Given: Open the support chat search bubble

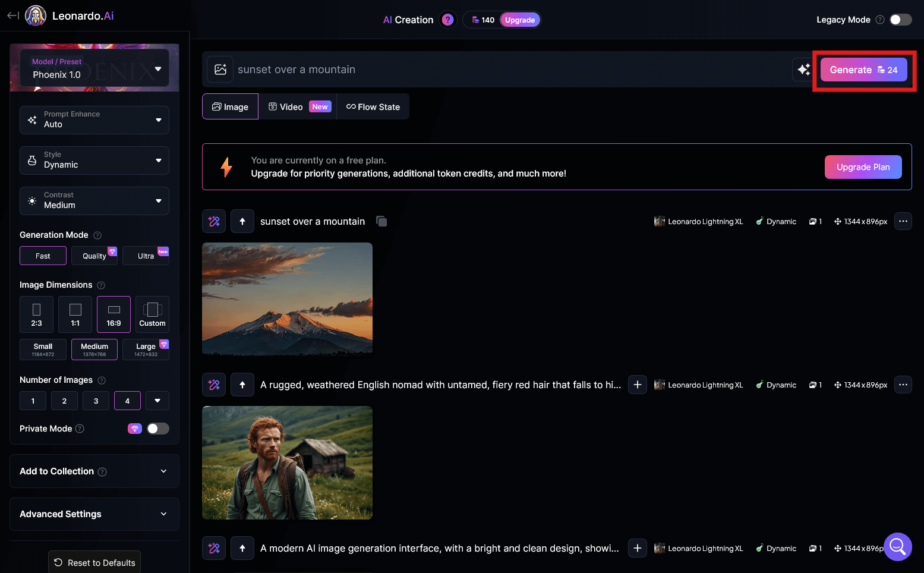Looking at the screenshot, I should (898, 547).
